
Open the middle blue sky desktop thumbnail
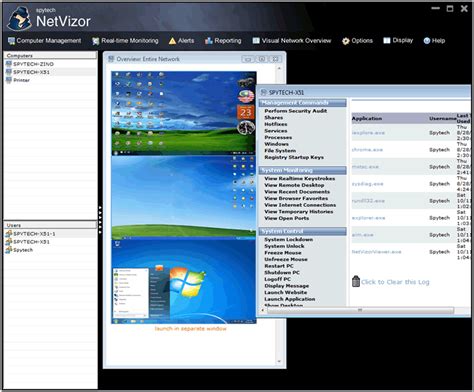coord(184,198)
